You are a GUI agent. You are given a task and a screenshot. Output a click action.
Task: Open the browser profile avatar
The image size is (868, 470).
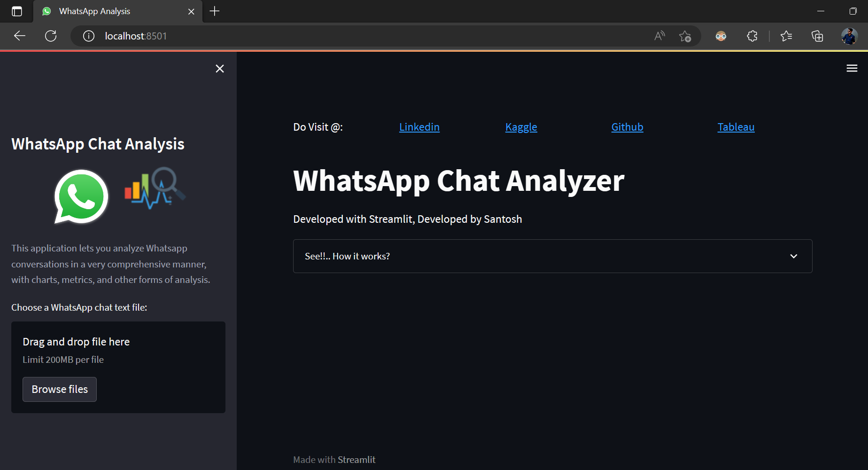849,36
